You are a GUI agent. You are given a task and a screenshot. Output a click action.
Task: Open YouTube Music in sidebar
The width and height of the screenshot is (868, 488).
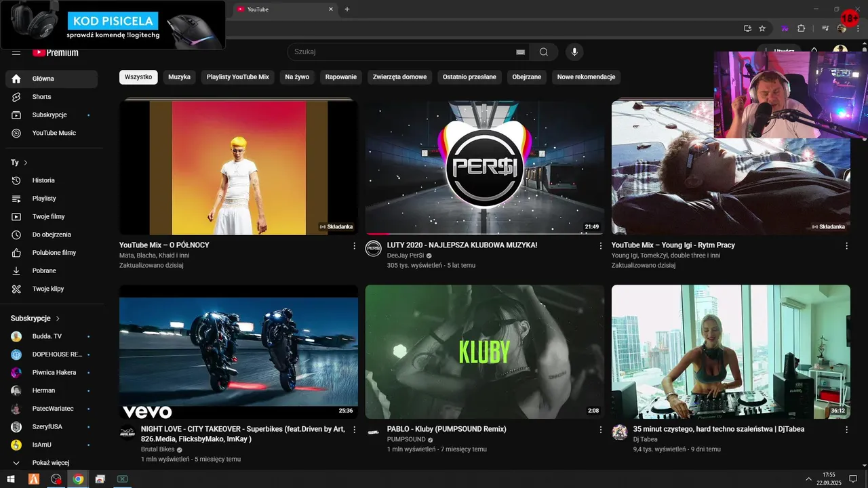click(52, 134)
